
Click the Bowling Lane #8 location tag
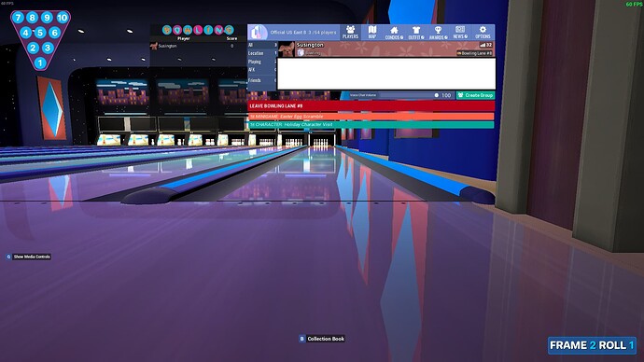point(474,53)
